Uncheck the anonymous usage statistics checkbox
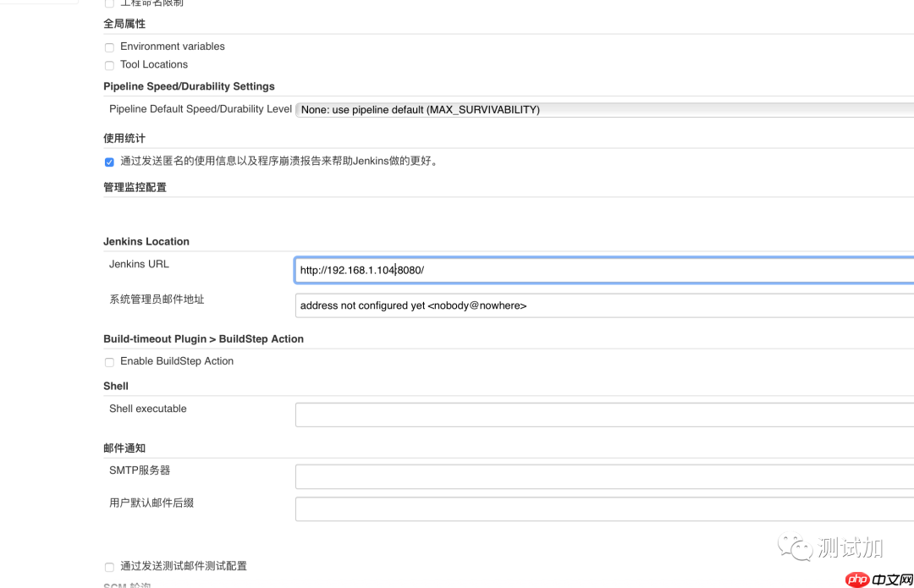 [109, 162]
